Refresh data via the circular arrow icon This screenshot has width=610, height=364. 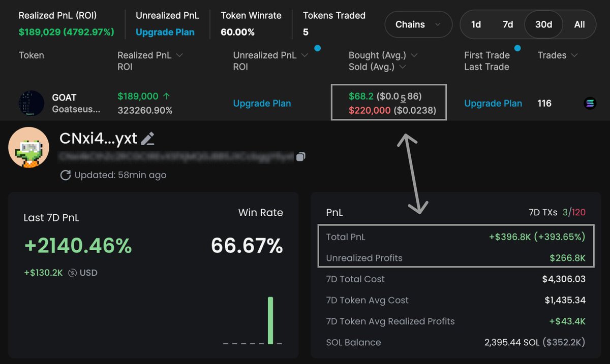66,175
